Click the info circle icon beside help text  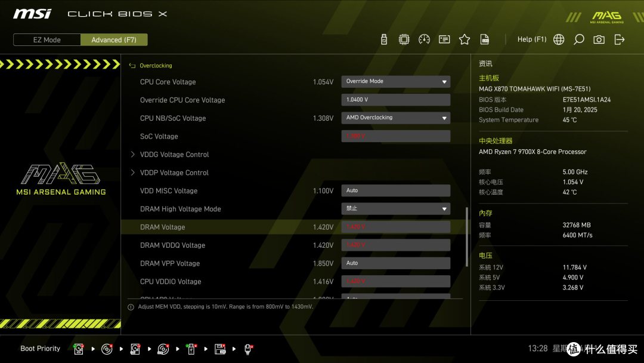click(x=131, y=307)
